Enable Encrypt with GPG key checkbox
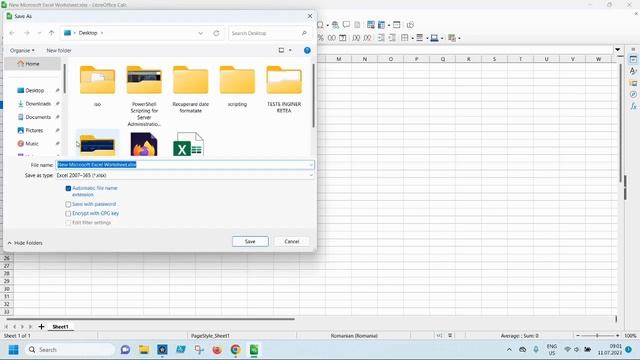The image size is (640, 360). point(68,213)
